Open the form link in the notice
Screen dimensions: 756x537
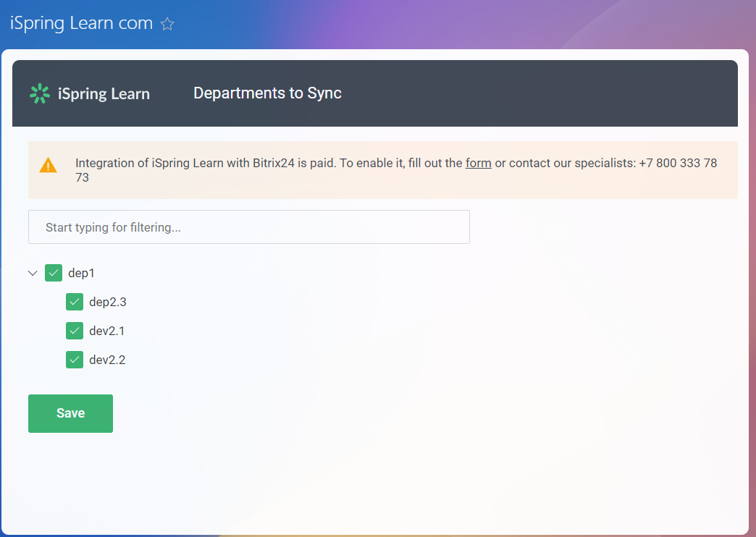(478, 163)
